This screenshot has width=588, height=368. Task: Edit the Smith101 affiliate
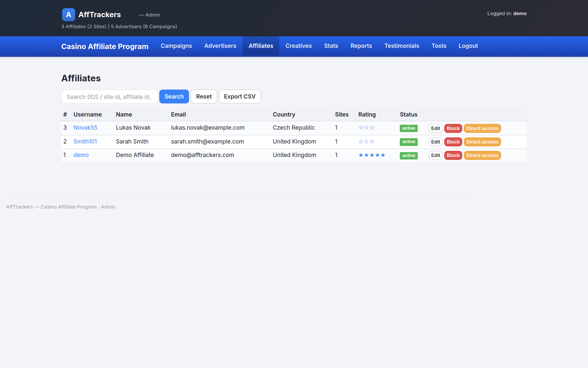[435, 142]
